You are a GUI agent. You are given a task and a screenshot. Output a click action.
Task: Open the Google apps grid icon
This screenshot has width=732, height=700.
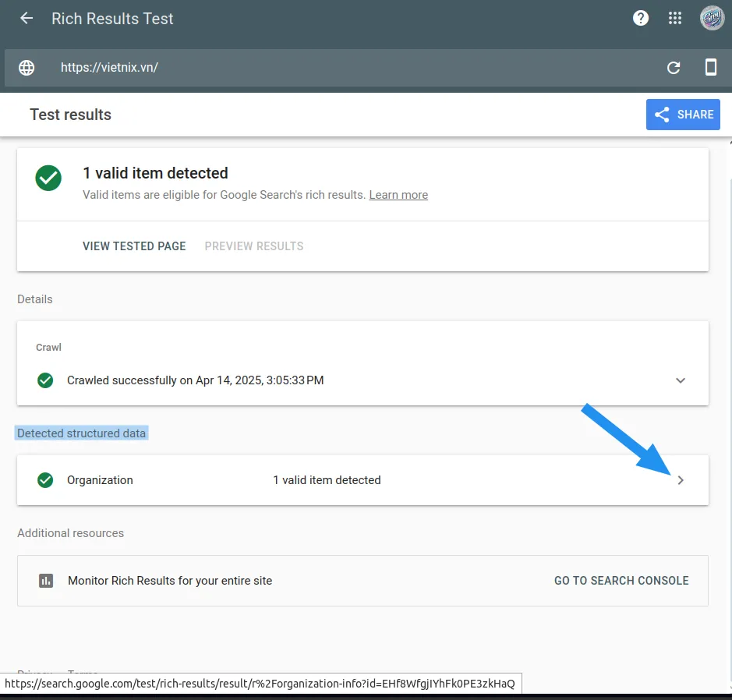[x=674, y=18]
